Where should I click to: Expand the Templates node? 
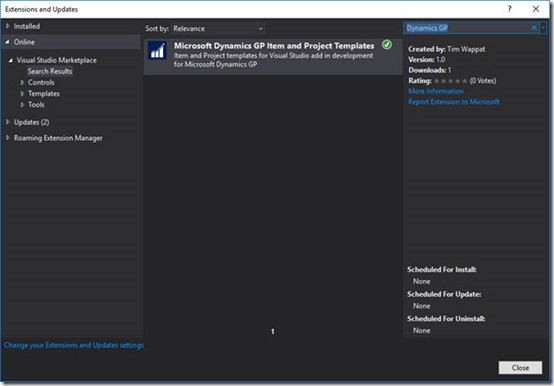click(22, 94)
